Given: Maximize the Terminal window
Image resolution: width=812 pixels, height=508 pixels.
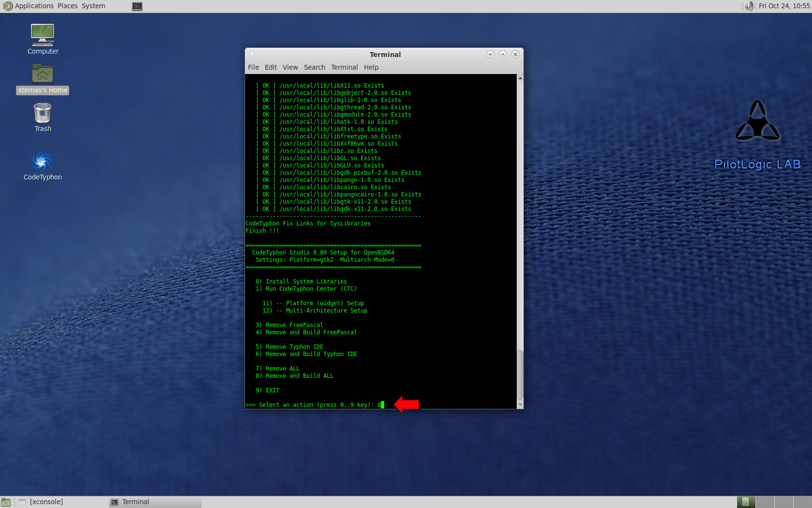Looking at the screenshot, I should [x=503, y=54].
